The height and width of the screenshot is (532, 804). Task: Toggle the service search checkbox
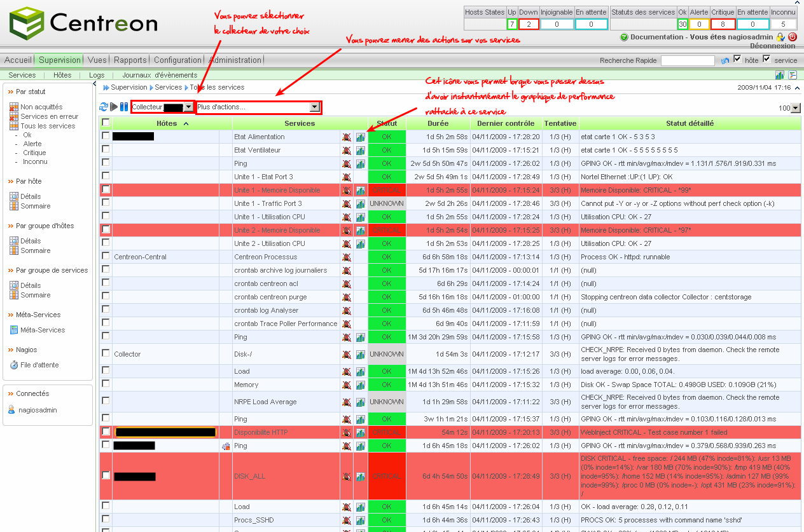click(x=766, y=59)
